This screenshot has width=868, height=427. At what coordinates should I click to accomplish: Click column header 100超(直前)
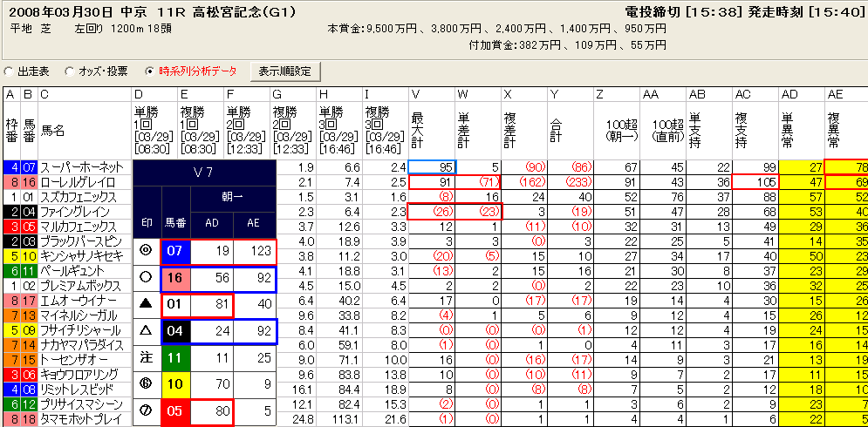(x=663, y=131)
